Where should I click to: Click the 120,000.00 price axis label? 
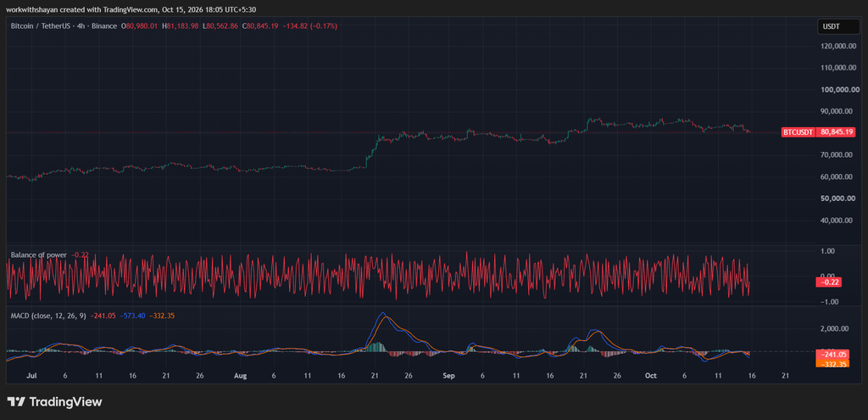[x=840, y=47]
